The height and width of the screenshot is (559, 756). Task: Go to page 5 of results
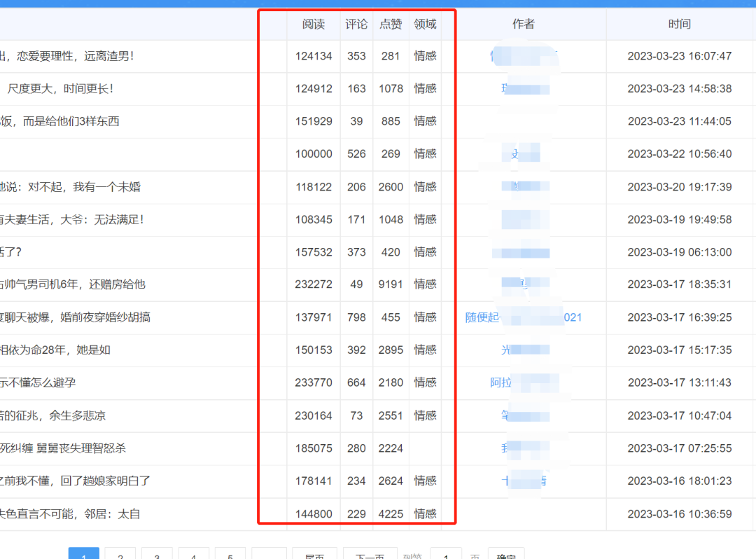[230, 555]
